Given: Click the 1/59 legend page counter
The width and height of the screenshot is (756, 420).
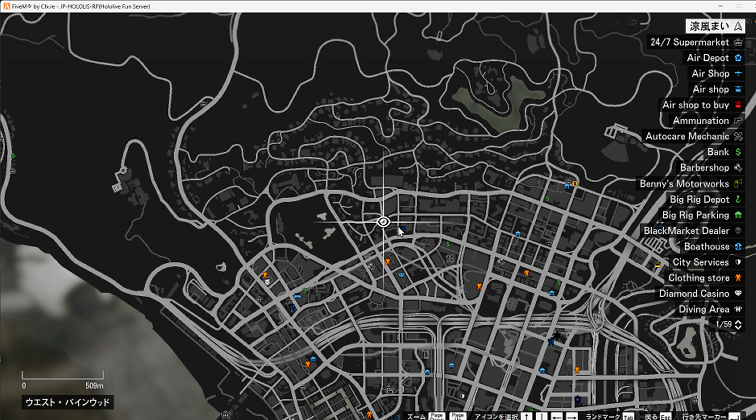Looking at the screenshot, I should pyautogui.click(x=724, y=325).
